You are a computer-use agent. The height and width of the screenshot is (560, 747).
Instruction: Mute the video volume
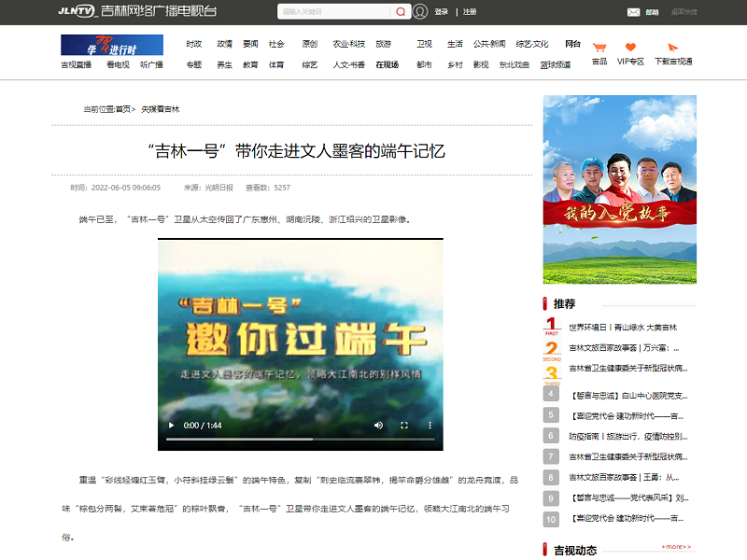pyautogui.click(x=378, y=425)
